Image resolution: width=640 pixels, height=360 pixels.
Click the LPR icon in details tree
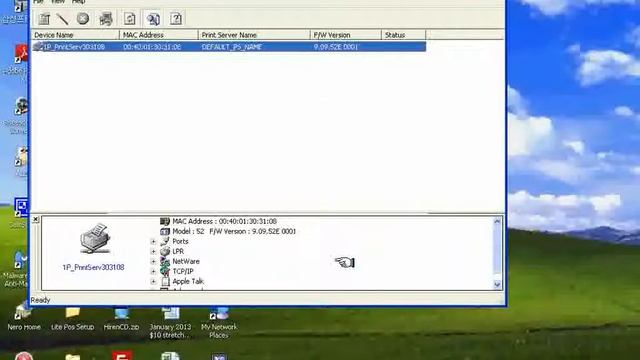pos(165,251)
